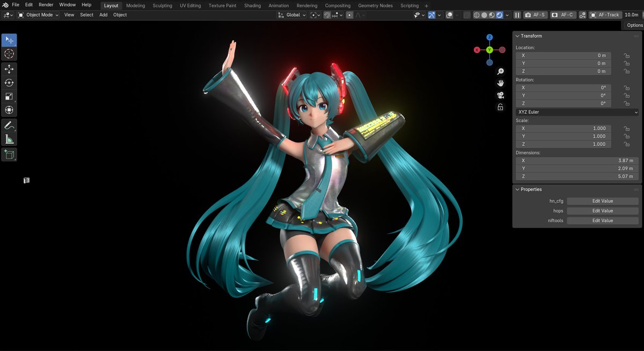The width and height of the screenshot is (644, 351).
Task: Click the AF-Track button
Action: pos(605,15)
